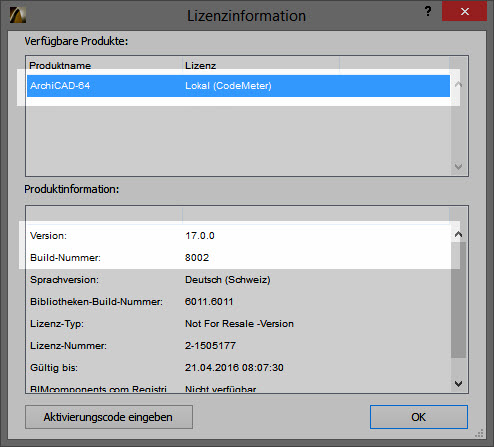The image size is (494, 447).
Task: Close the Lizenzinformation dialog
Action: pyautogui.click(x=464, y=11)
